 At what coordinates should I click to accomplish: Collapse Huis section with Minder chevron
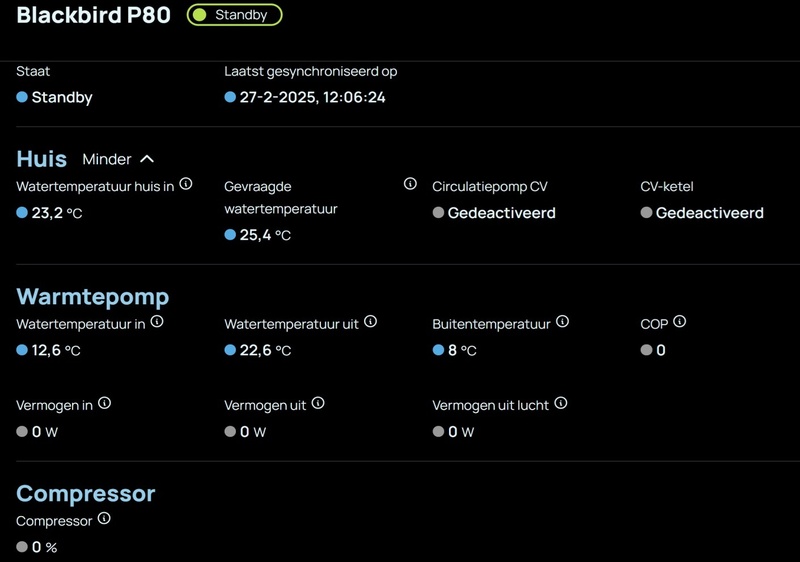pos(119,159)
